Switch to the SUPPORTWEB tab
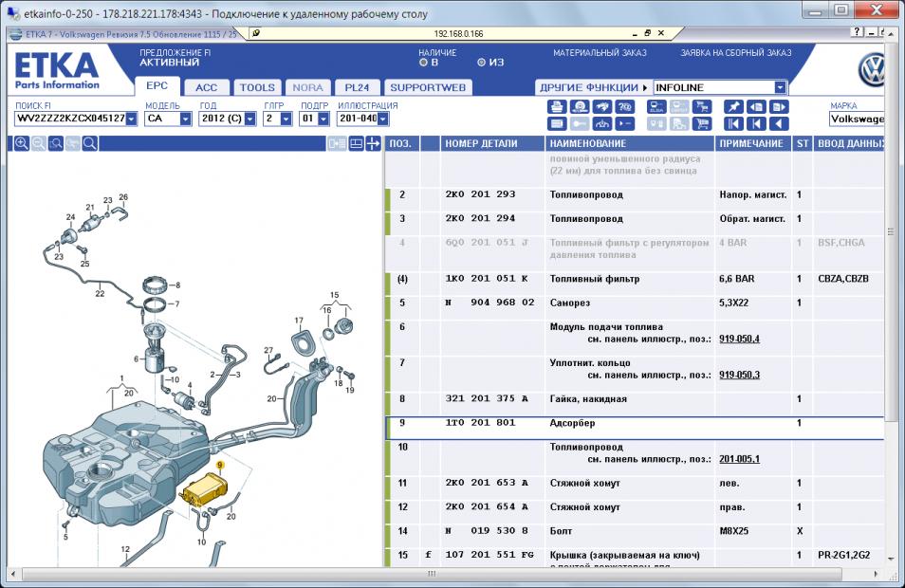This screenshot has width=905, height=588. 428,87
